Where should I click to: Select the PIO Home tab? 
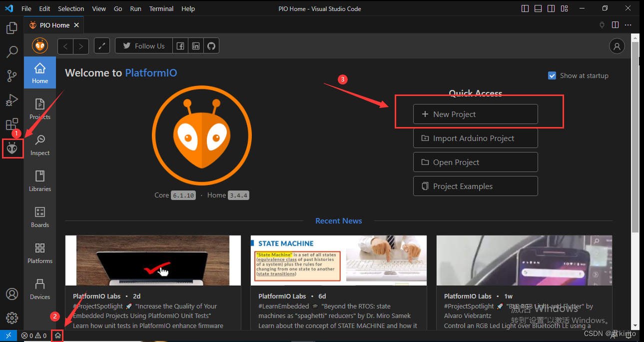[x=53, y=24]
